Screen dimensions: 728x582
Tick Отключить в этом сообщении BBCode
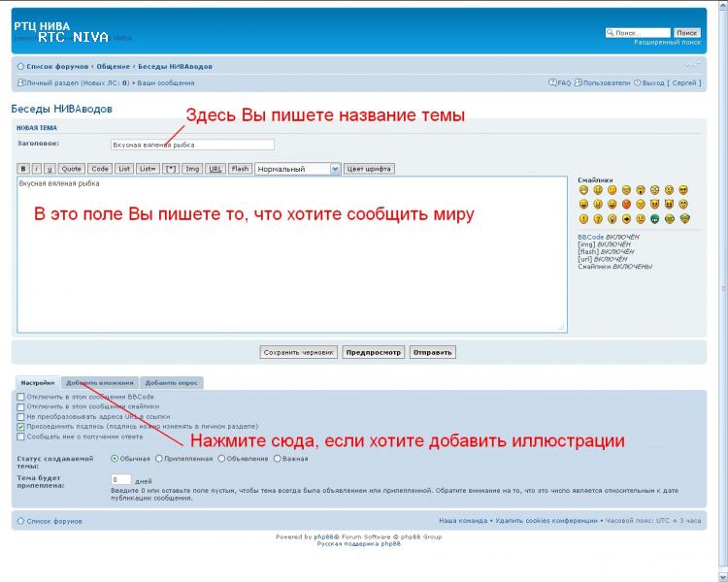(20, 397)
